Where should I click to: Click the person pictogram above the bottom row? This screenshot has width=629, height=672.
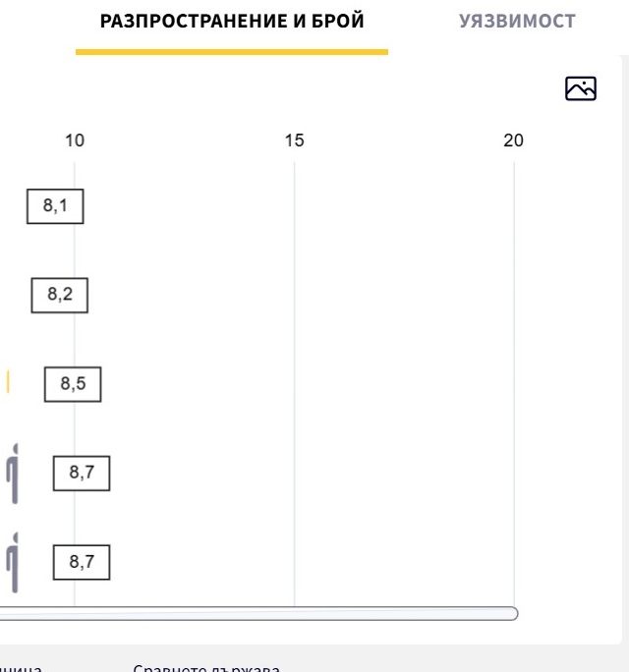13,474
